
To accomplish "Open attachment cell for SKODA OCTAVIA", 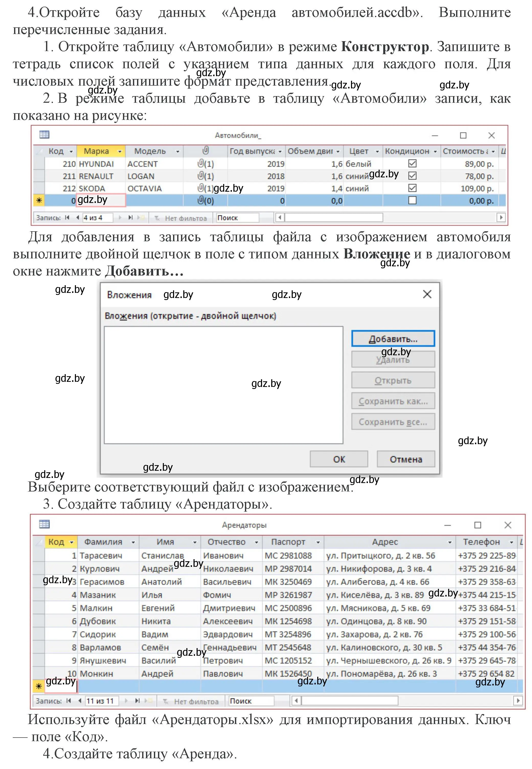I will 205,188.
